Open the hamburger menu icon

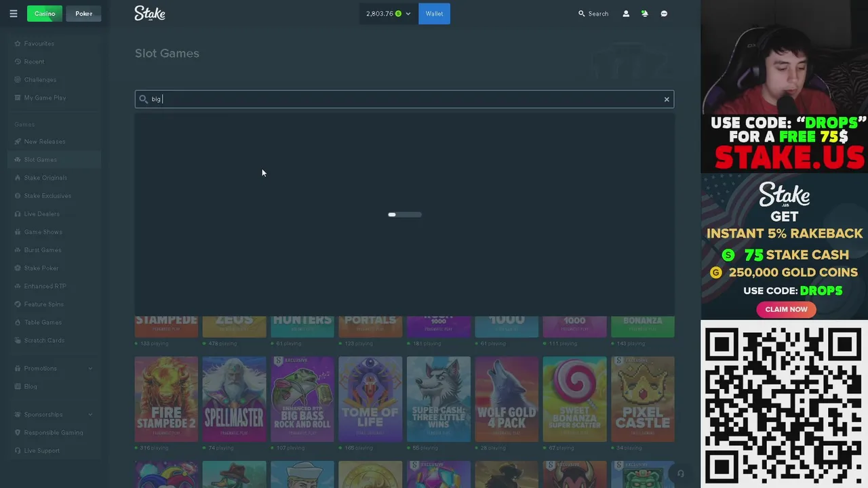(x=14, y=14)
